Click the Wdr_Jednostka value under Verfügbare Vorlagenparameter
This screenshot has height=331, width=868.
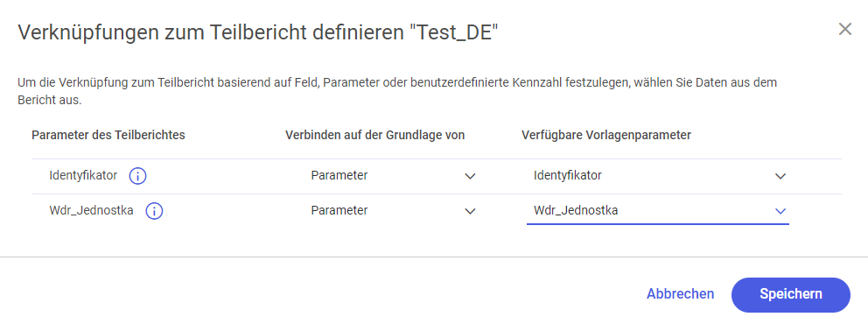pos(576,210)
